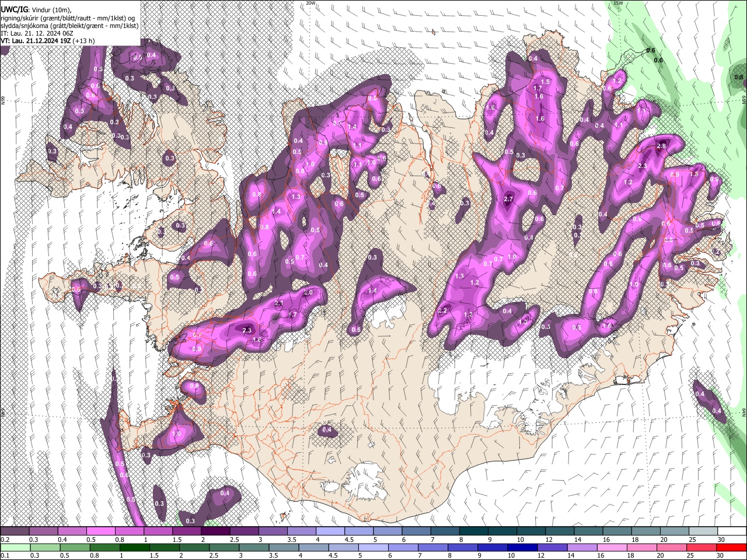The width and height of the screenshot is (747, 560).
Task: Click the '15W' longitude label
Action: coord(619,3)
